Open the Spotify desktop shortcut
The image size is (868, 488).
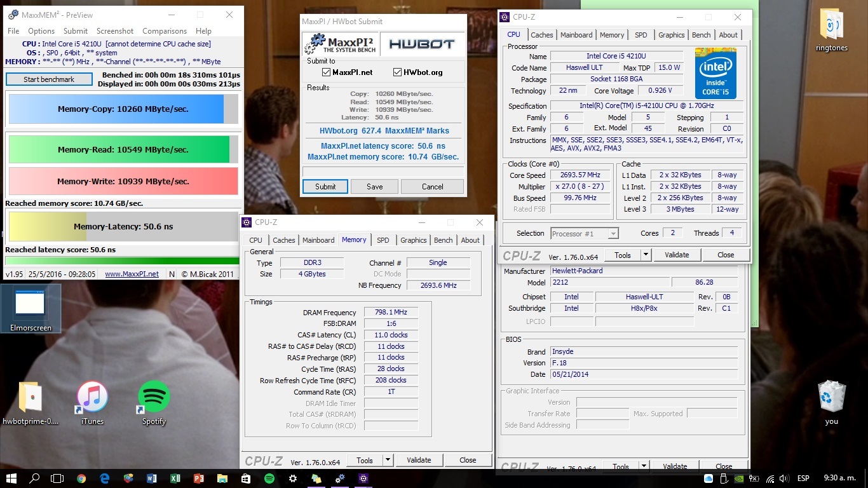pyautogui.click(x=154, y=402)
